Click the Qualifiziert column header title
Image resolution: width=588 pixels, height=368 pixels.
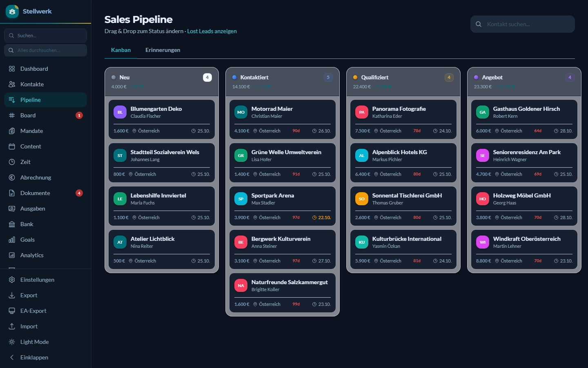click(x=374, y=77)
